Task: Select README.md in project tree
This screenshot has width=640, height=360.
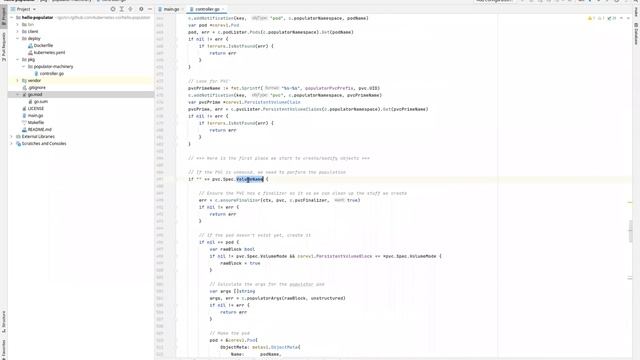Action: [39, 129]
